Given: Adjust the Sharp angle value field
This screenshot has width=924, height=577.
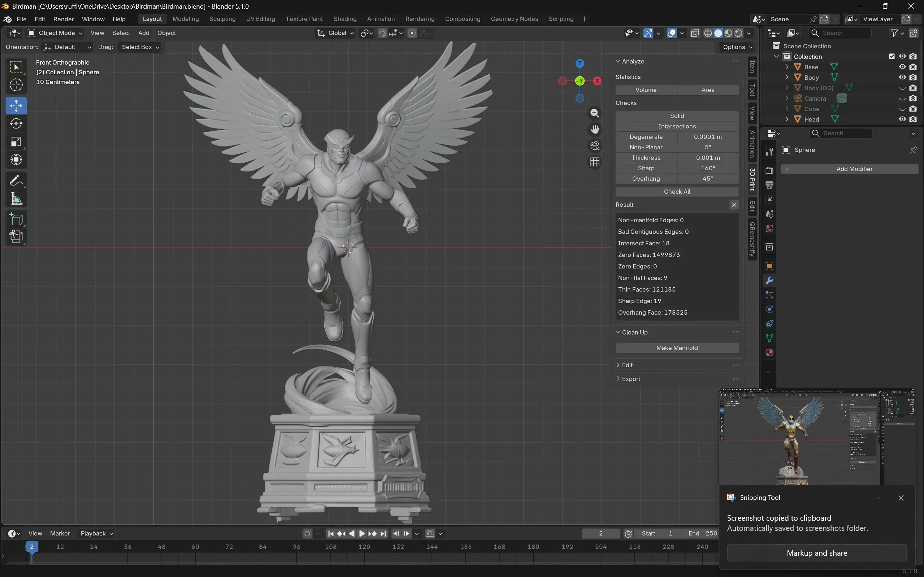Looking at the screenshot, I should click(x=708, y=168).
